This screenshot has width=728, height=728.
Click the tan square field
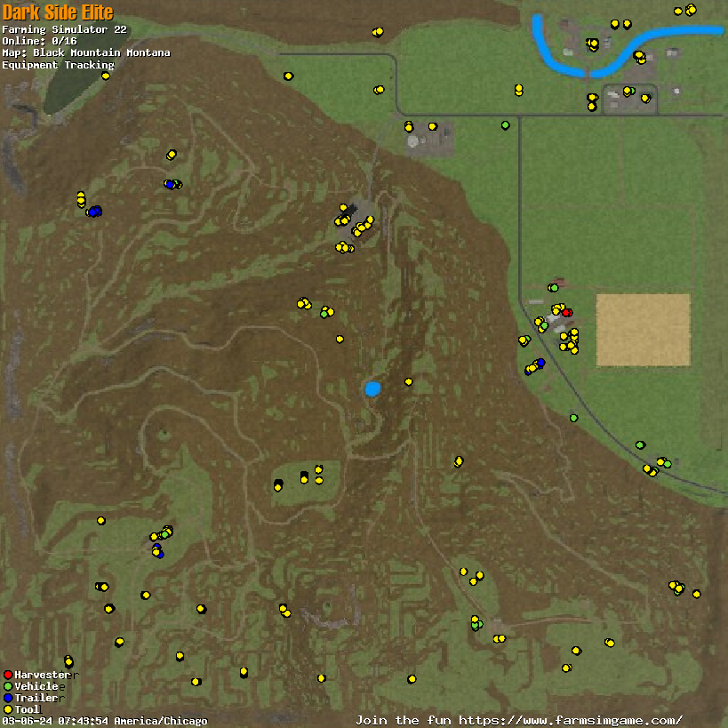(643, 330)
